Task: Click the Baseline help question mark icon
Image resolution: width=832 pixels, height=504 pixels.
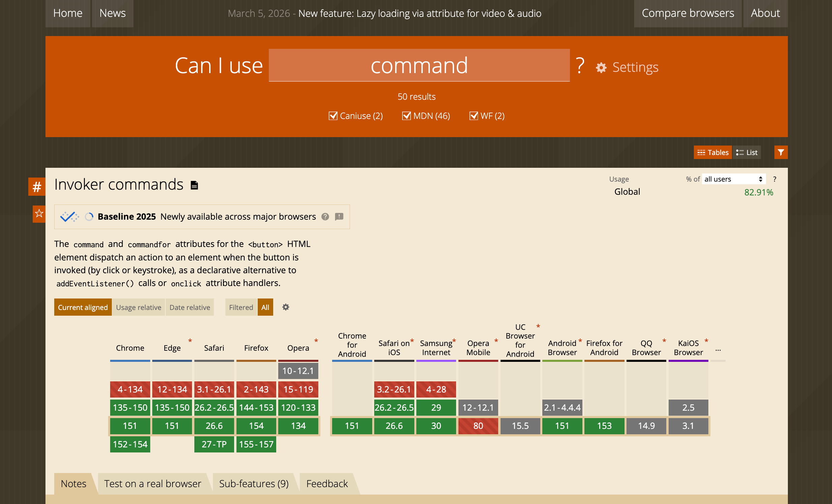Action: [x=325, y=217]
